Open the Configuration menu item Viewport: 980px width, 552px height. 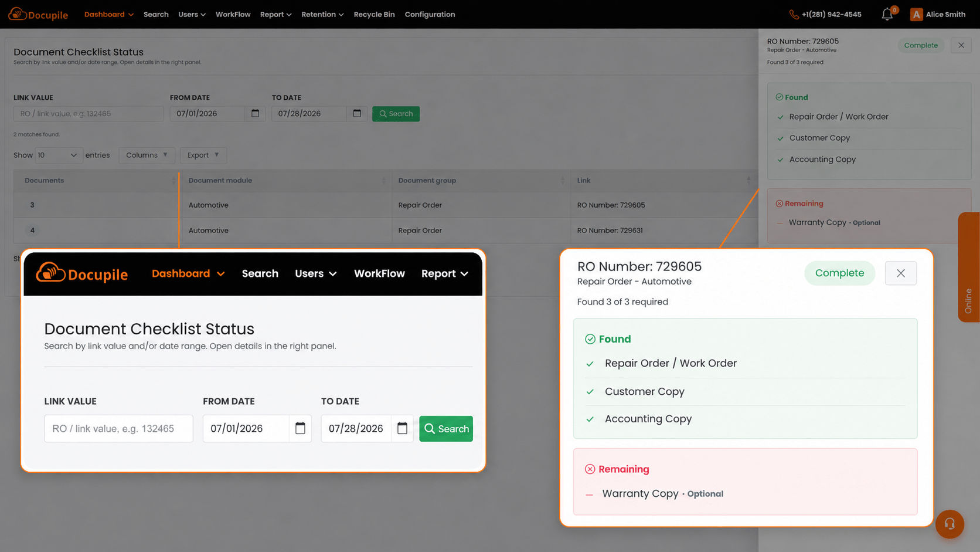click(430, 14)
